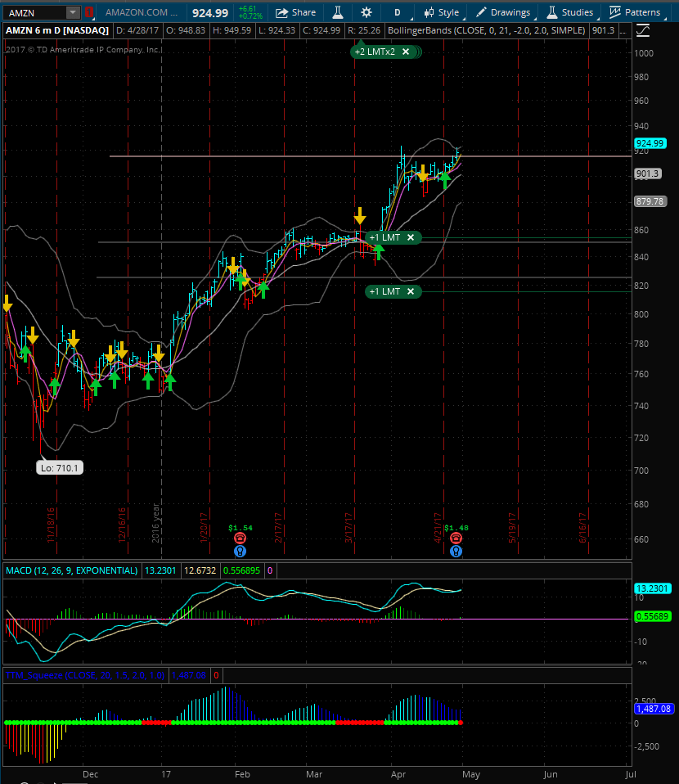Click the May label on the time axis
This screenshot has height=784, width=679.
[471, 774]
